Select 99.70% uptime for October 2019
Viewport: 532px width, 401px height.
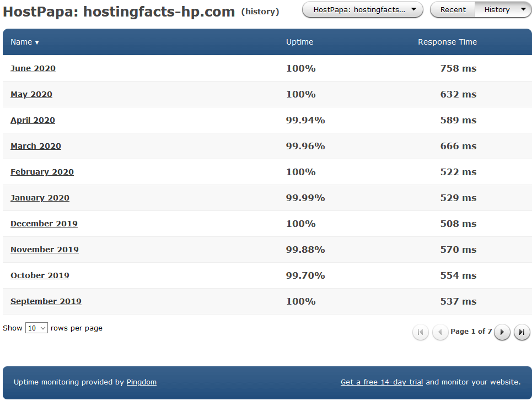click(305, 275)
